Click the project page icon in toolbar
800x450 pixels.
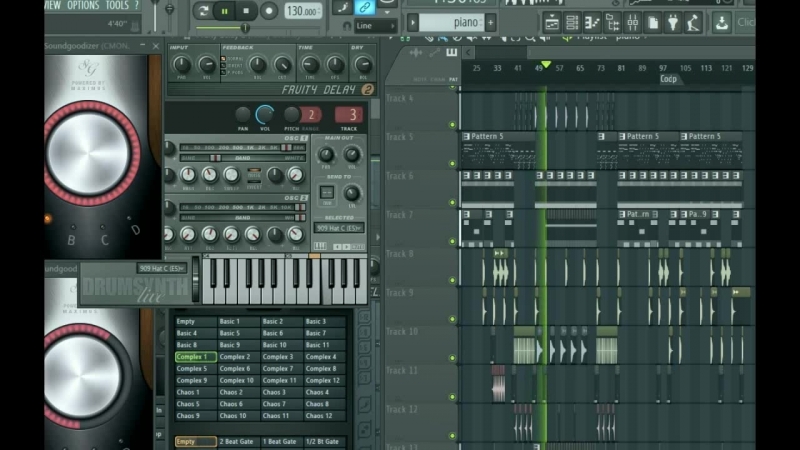(x=653, y=22)
